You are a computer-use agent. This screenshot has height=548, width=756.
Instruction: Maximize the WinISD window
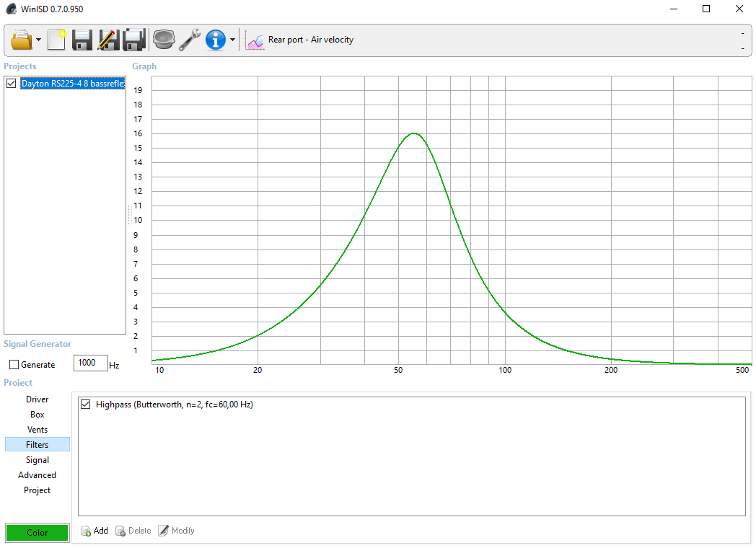point(706,9)
